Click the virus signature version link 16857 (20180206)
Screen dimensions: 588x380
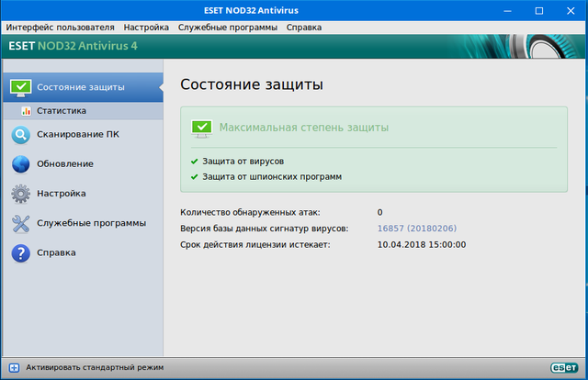tap(417, 229)
